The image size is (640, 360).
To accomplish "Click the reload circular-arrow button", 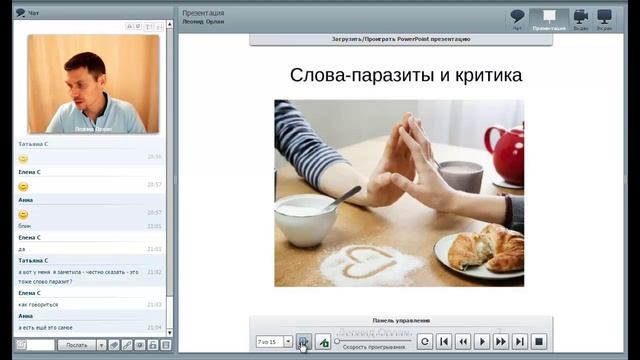I will pos(425,342).
